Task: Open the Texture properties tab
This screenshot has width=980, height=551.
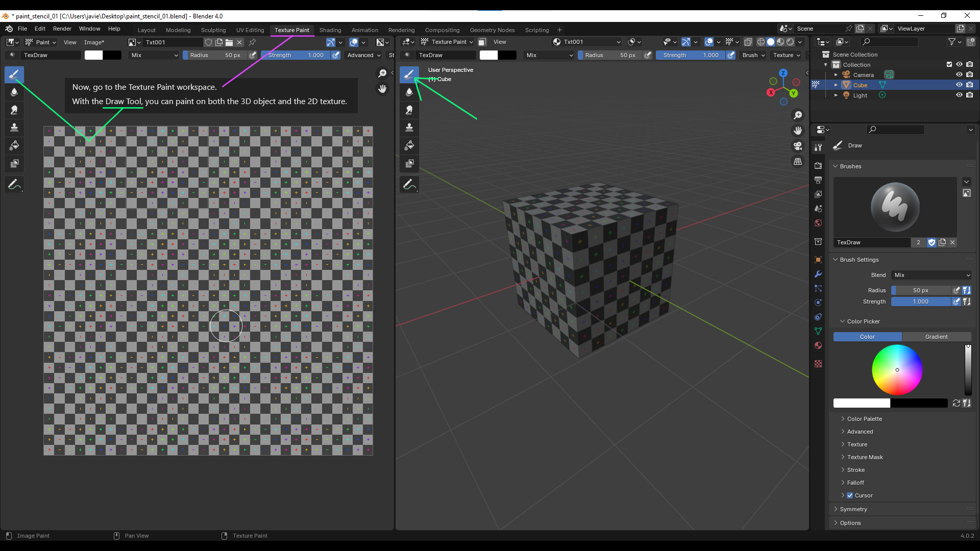Action: pos(818,364)
